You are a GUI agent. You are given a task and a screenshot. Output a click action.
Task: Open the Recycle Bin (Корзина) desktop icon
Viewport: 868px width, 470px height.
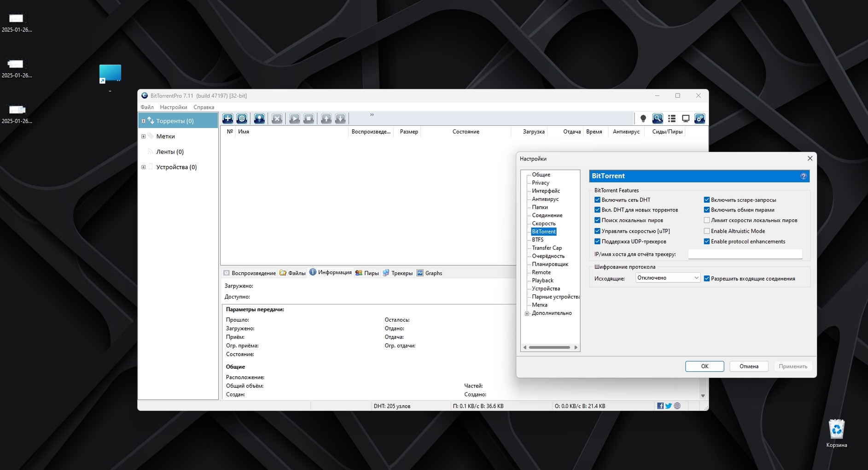tap(837, 433)
